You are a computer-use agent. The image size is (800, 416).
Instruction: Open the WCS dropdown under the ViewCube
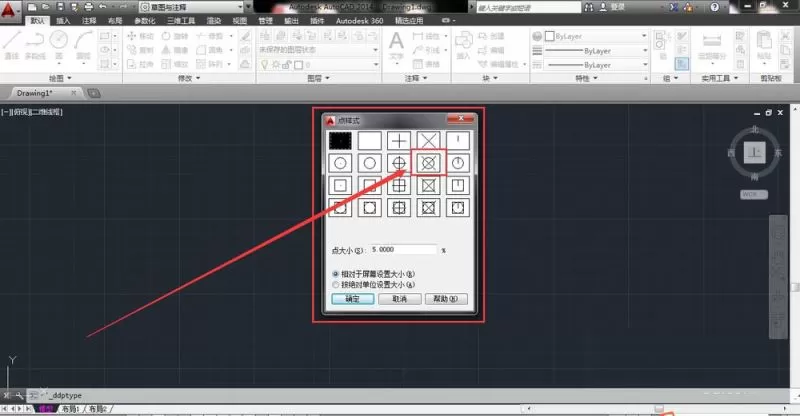754,194
